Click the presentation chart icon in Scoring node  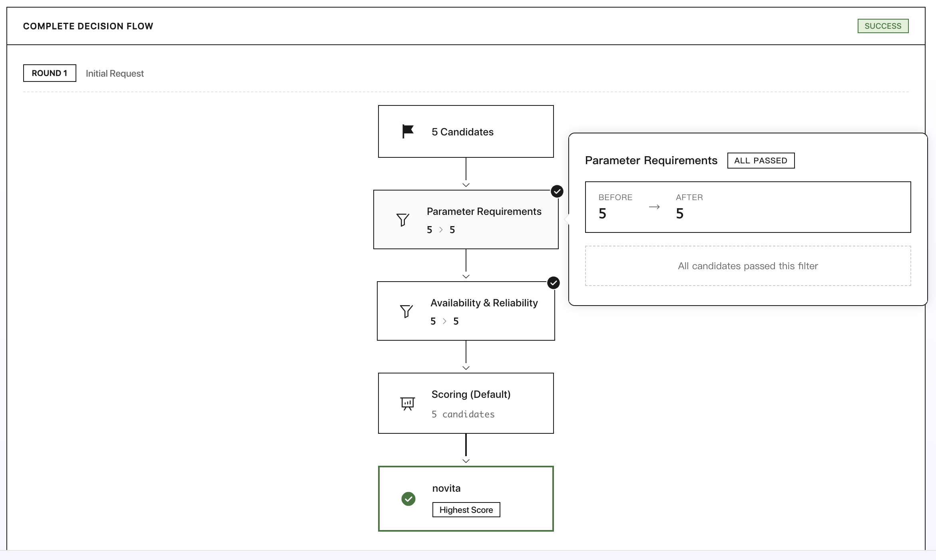coord(408,403)
